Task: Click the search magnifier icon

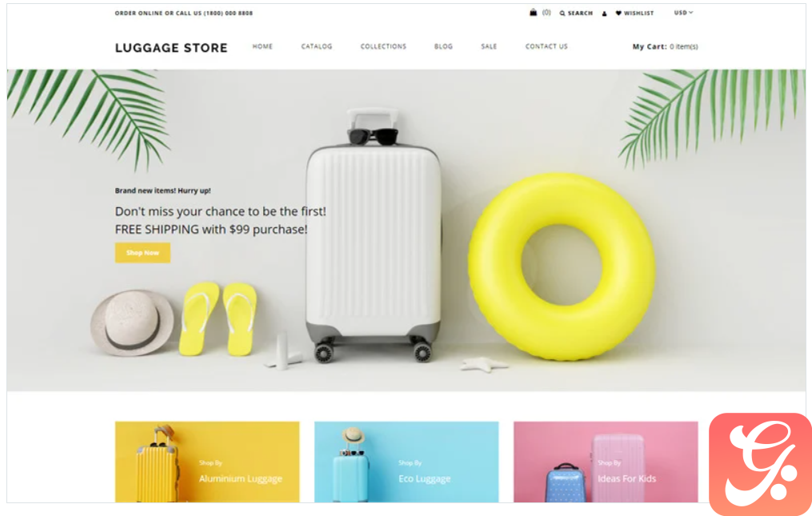Action: 562,14
